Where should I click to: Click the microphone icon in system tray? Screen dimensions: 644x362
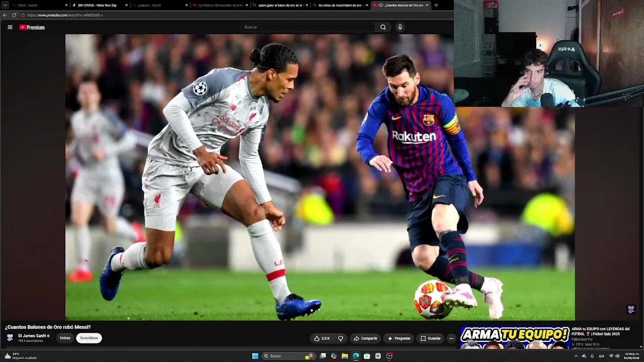click(592, 356)
